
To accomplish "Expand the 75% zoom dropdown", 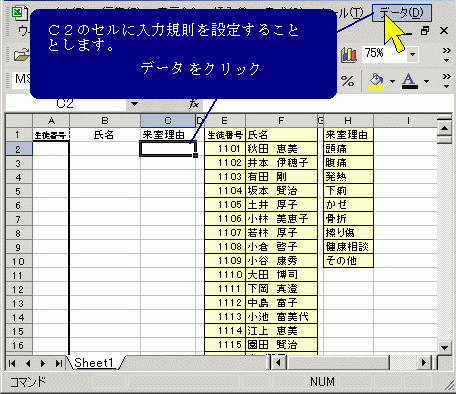I will 412,54.
